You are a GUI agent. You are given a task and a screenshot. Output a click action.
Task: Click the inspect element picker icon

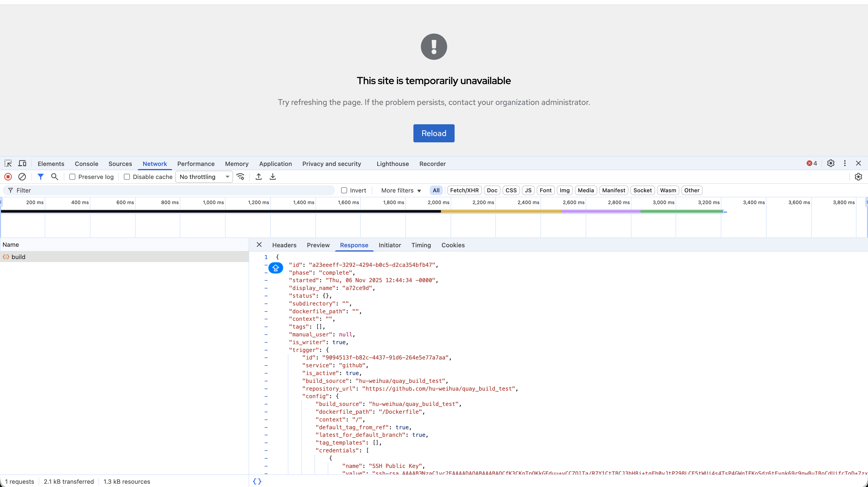pos(8,164)
